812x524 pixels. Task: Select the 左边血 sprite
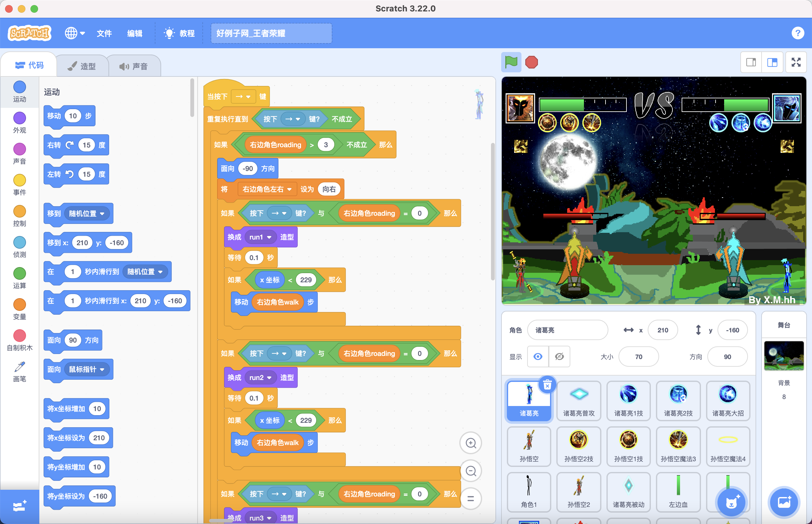[x=678, y=492]
